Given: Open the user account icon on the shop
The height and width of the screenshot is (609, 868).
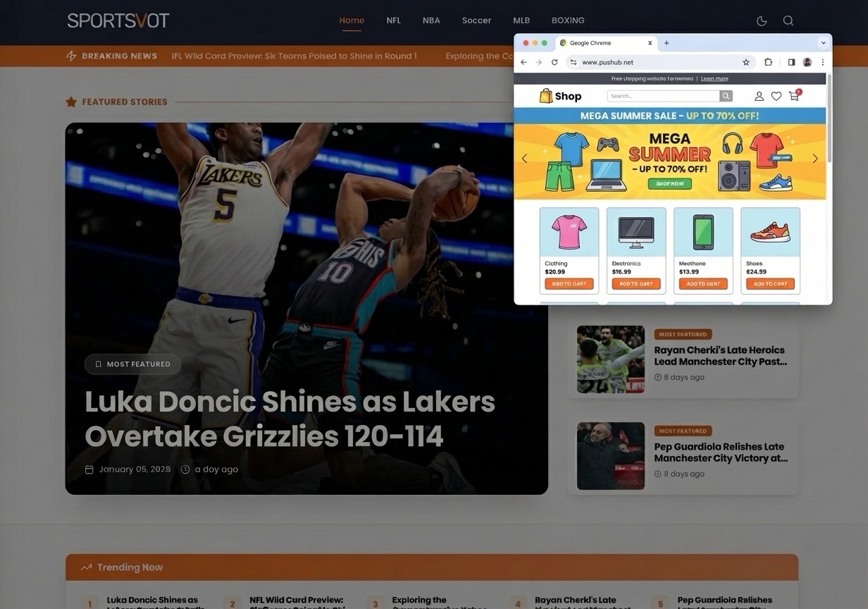Looking at the screenshot, I should click(x=759, y=96).
